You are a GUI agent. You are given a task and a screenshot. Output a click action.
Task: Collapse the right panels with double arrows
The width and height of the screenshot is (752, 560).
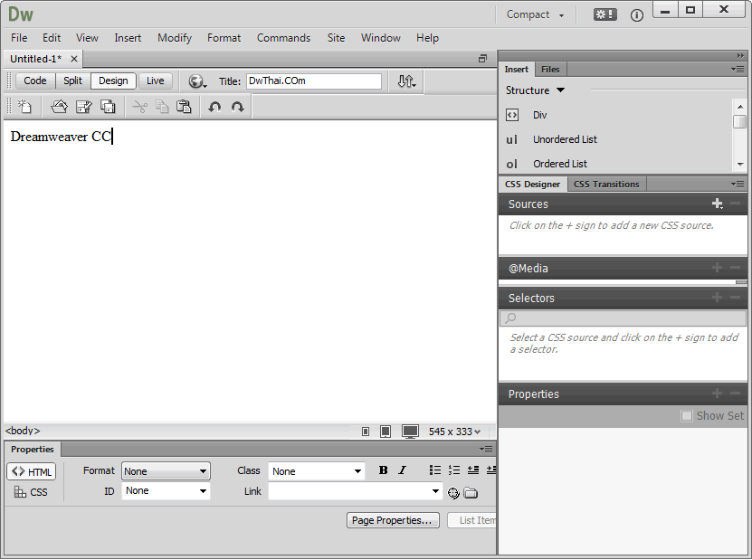(x=740, y=55)
